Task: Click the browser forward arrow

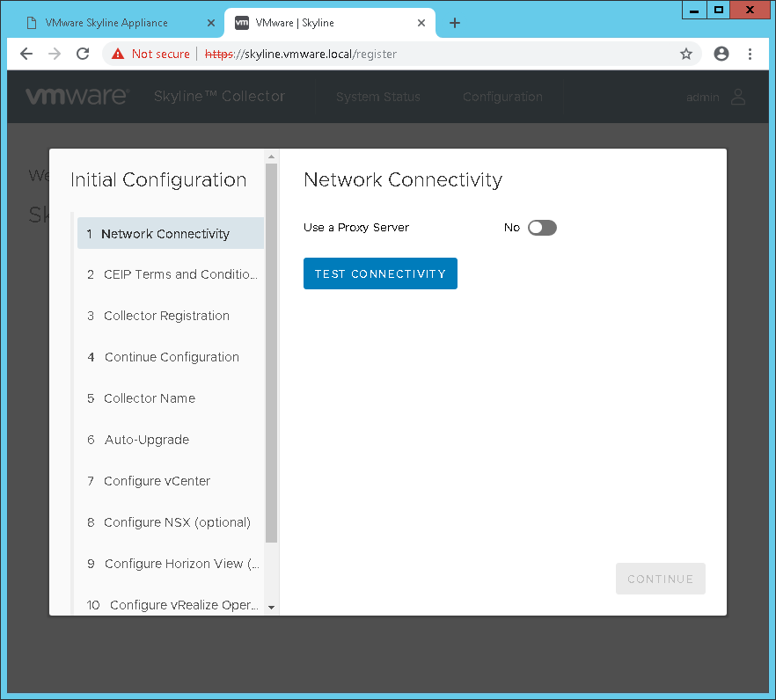Action: pos(55,54)
